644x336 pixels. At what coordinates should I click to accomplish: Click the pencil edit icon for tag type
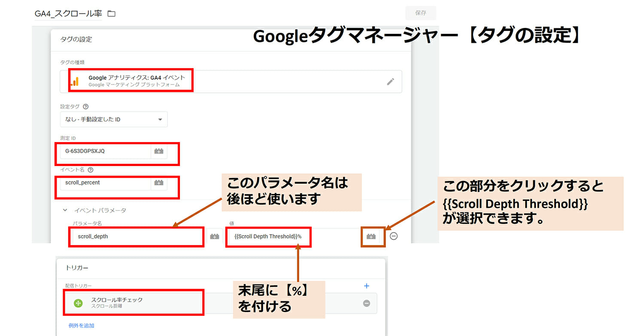(x=390, y=82)
